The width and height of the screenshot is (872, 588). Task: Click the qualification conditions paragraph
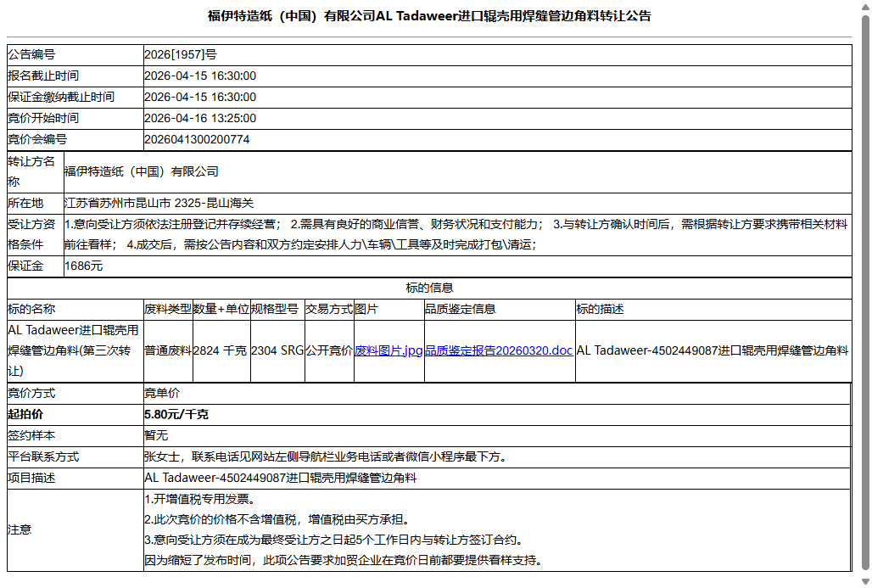click(456, 234)
